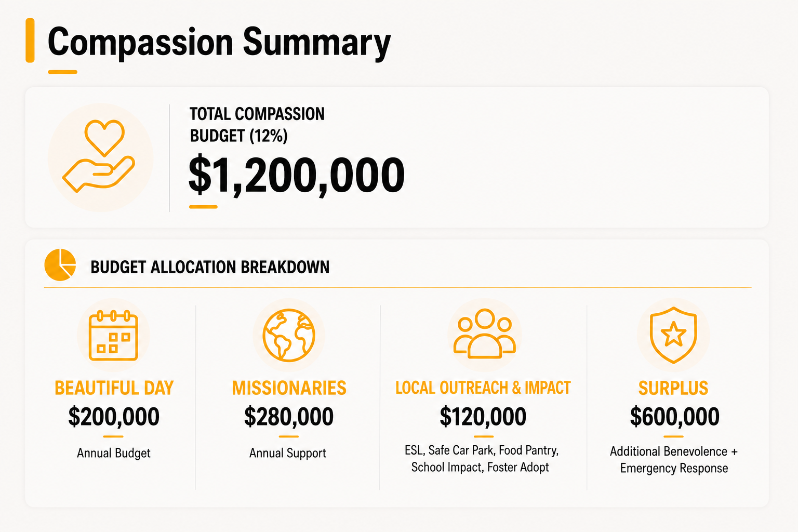Image resolution: width=798 pixels, height=532 pixels.
Task: Select the $200,000 Beautiful Day amount
Action: 114,417
